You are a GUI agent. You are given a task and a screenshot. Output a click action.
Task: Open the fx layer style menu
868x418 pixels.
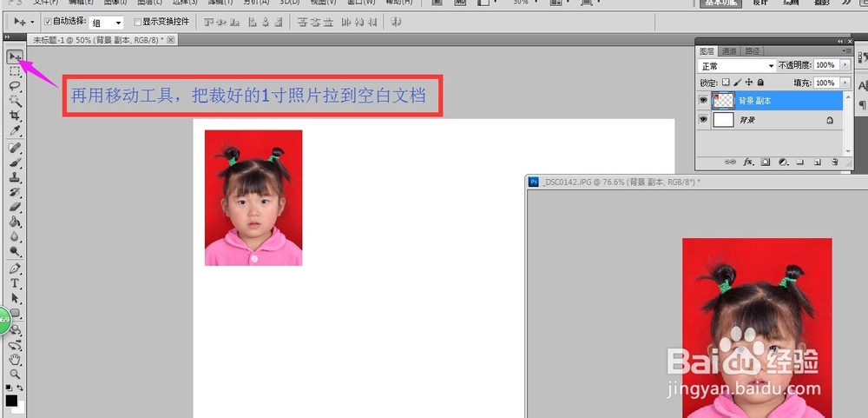click(x=748, y=163)
